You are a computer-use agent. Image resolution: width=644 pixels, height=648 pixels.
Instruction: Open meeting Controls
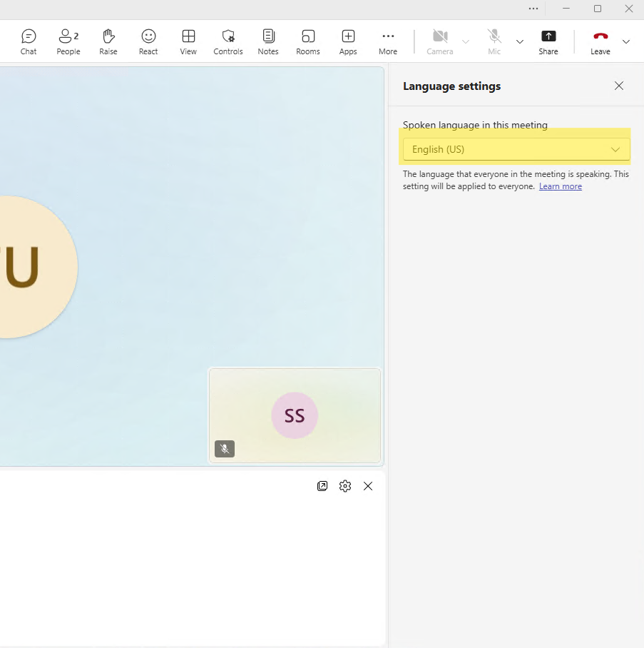click(228, 41)
